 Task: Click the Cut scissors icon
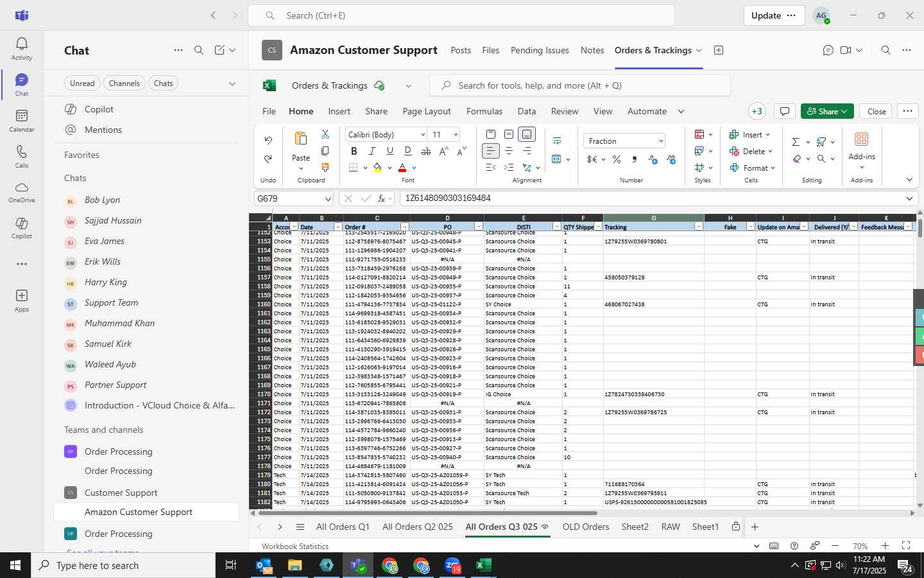(325, 134)
